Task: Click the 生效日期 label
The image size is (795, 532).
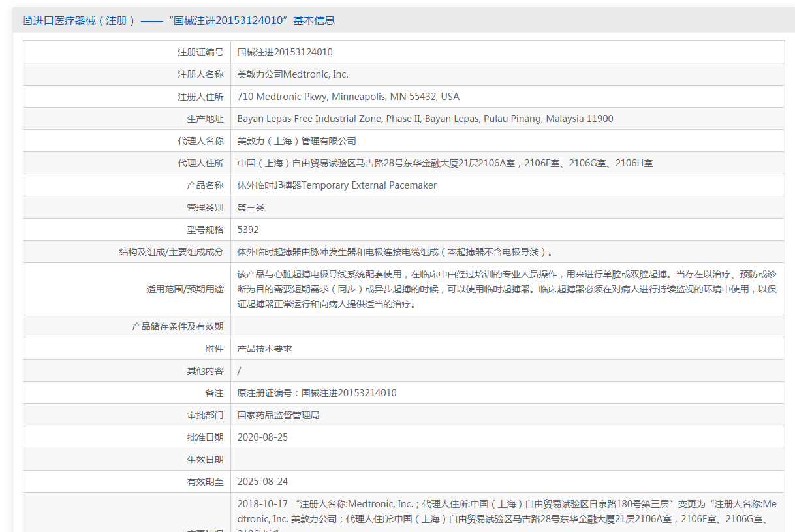Action: tap(206, 460)
